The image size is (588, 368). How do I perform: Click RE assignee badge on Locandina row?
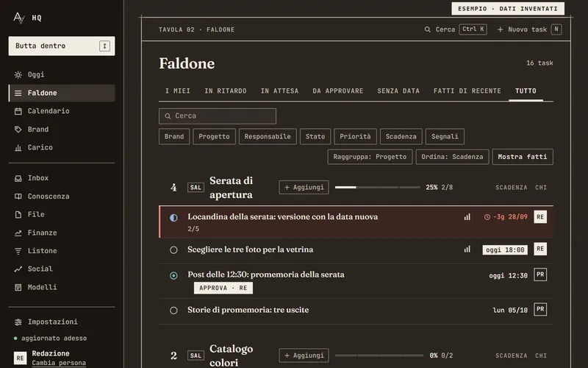pos(540,216)
